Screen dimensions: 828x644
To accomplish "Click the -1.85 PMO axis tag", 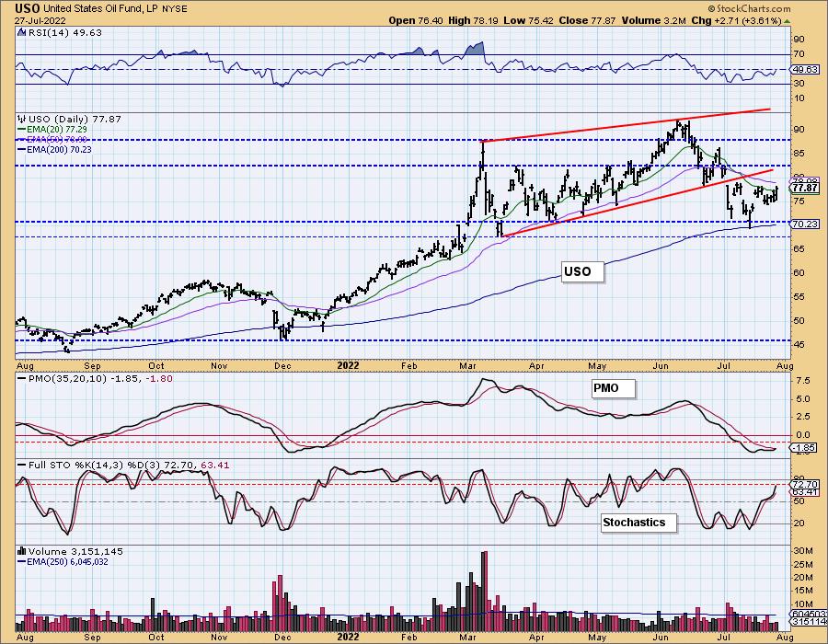I will (805, 448).
